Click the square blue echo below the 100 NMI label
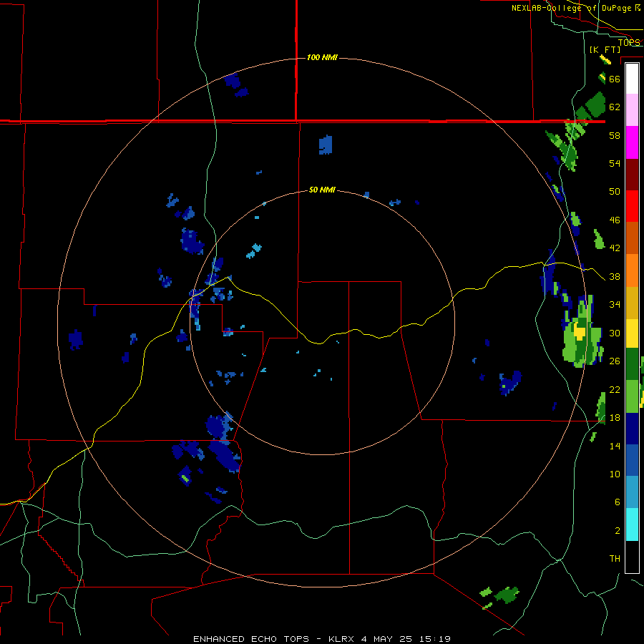Screen dimensions: 644x644 (x=326, y=145)
